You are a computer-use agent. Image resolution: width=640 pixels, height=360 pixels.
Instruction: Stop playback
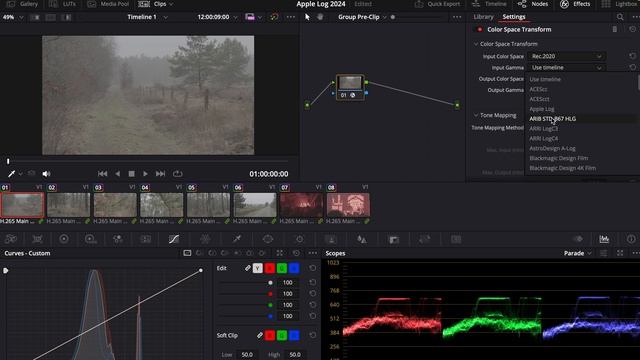(x=131, y=174)
